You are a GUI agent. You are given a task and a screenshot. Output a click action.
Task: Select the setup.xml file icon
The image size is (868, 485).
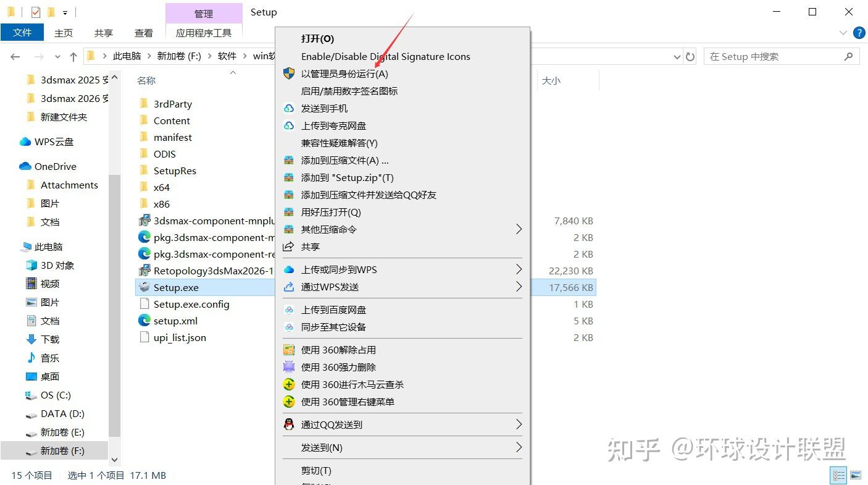(144, 321)
